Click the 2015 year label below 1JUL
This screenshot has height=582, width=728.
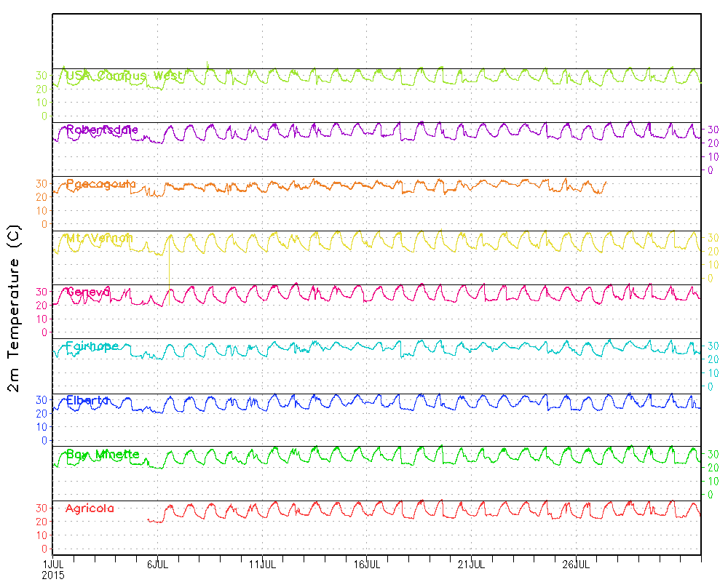[53, 575]
